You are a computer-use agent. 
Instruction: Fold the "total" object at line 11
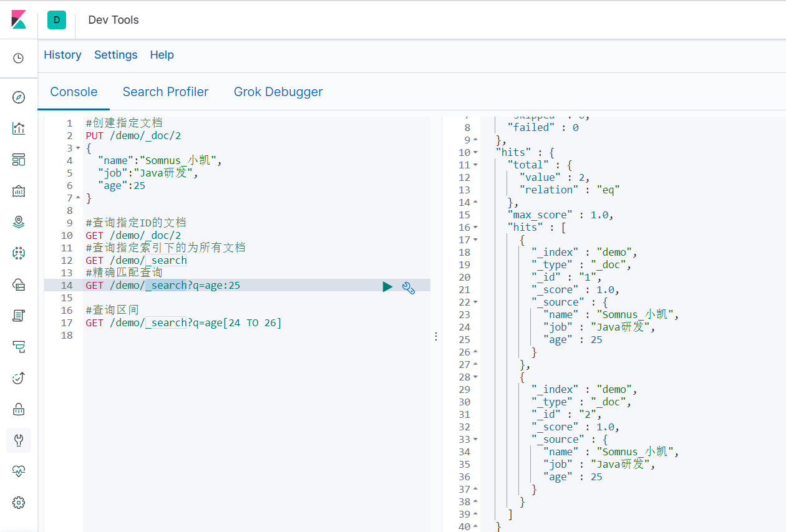pyautogui.click(x=475, y=165)
